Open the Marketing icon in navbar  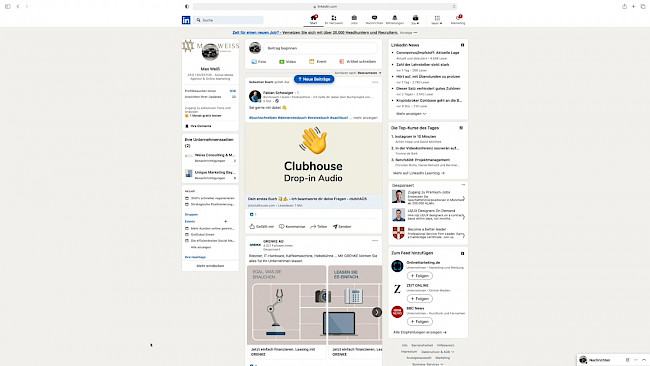pyautogui.click(x=458, y=20)
